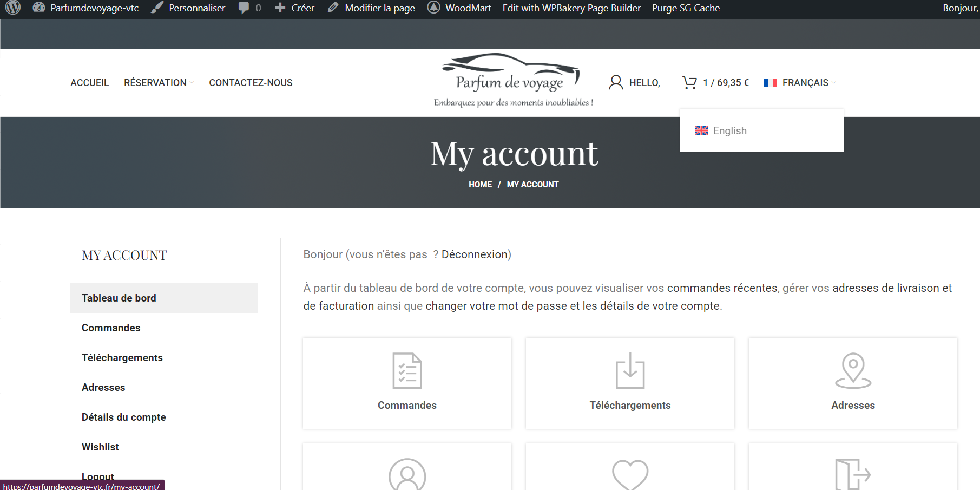Click the Commandes card label
The height and width of the screenshot is (490, 980).
pos(407,406)
